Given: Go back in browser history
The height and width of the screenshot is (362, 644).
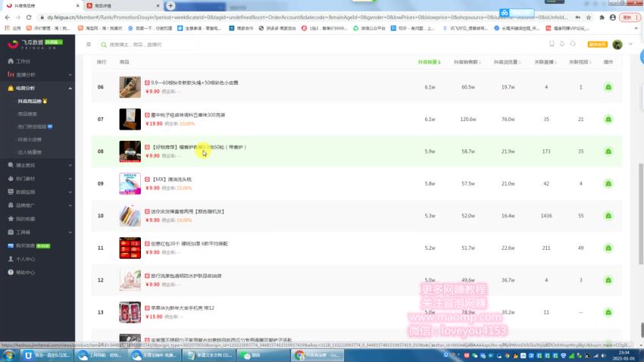Looking at the screenshot, I should point(7,17).
